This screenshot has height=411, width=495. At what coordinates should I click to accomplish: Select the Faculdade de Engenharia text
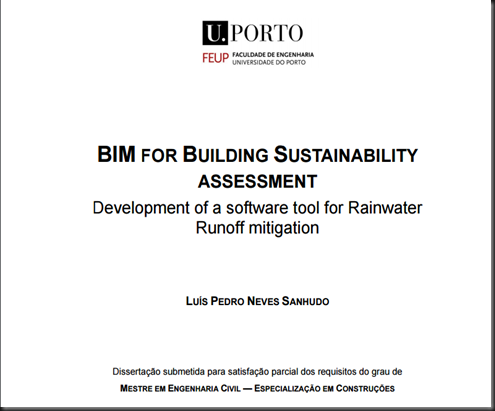coord(273,54)
